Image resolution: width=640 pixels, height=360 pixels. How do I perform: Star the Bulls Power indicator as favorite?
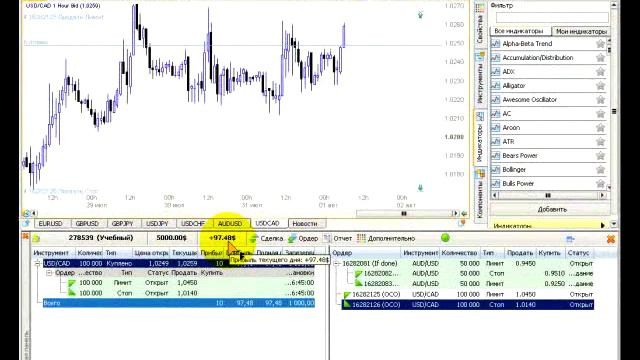click(x=600, y=183)
